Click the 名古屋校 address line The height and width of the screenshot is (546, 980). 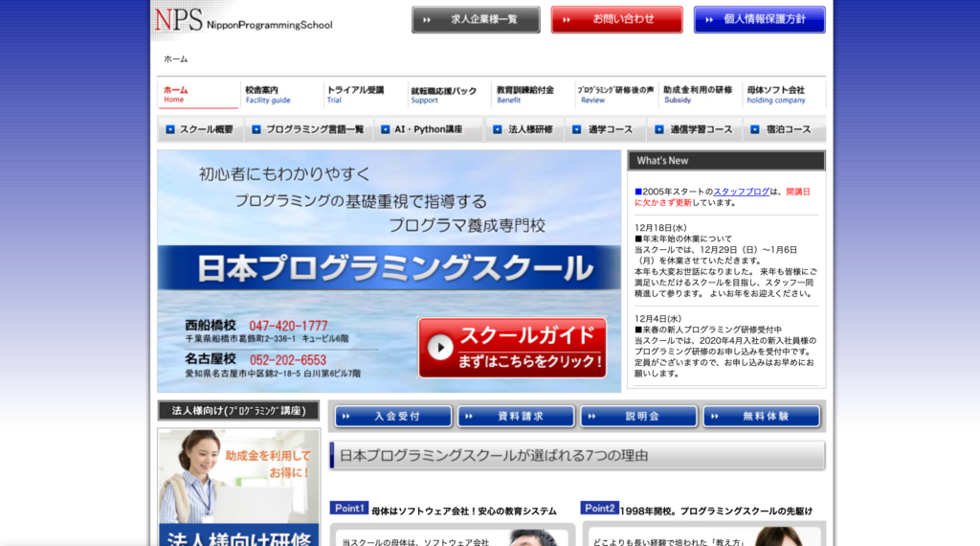click(273, 374)
